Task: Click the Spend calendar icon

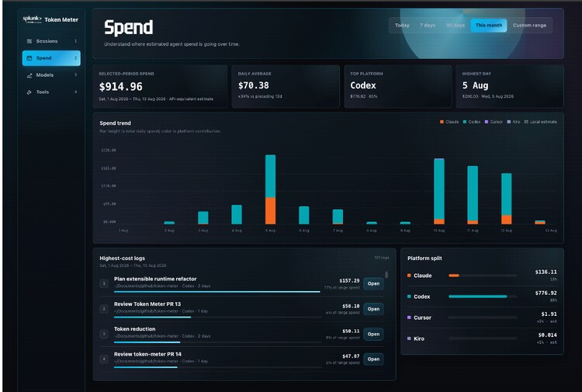Action: click(29, 58)
